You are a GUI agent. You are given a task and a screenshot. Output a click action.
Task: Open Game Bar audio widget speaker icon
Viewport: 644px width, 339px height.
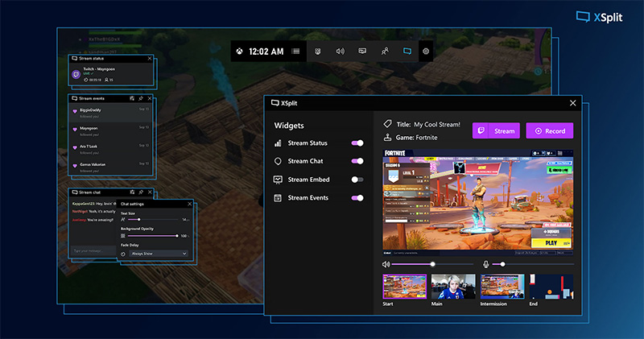[340, 52]
